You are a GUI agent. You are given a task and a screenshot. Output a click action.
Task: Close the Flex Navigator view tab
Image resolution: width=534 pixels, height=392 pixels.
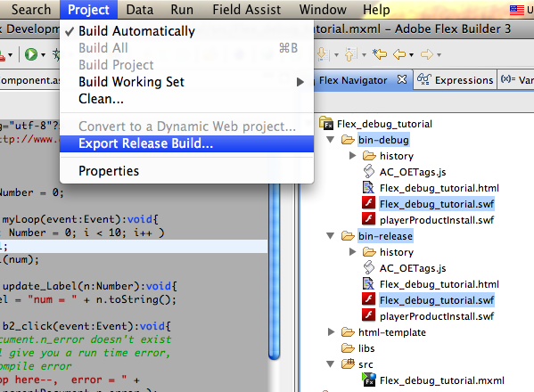[x=402, y=79]
